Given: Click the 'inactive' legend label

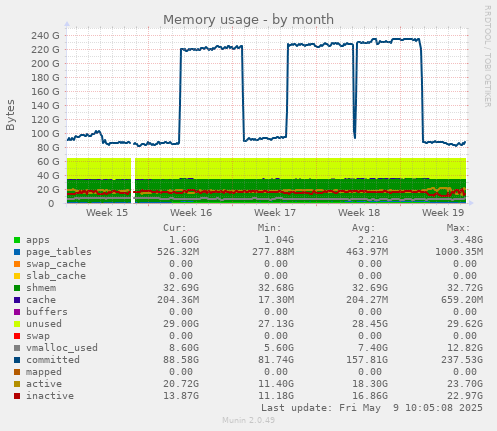Looking at the screenshot, I should click(x=50, y=396).
